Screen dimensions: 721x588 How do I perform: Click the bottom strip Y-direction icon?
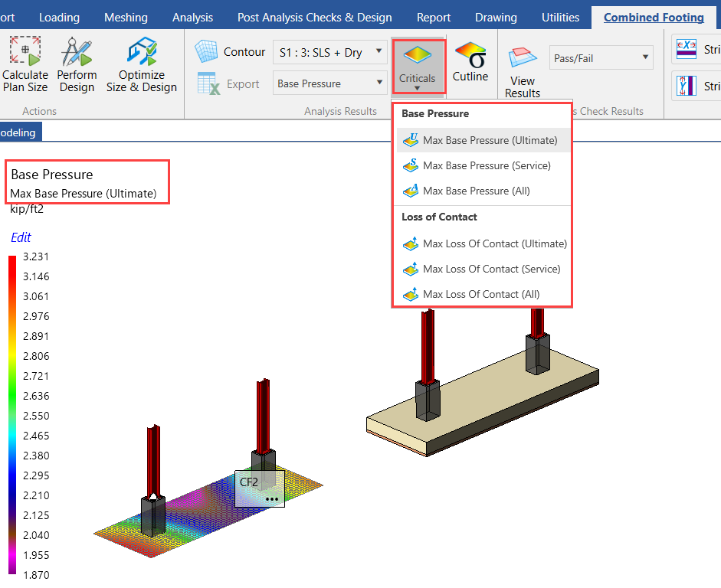coord(687,86)
